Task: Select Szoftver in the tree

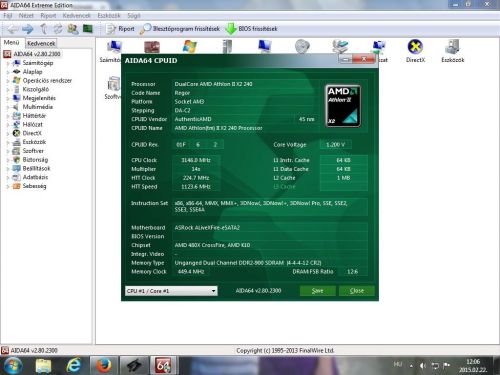Action: [33, 151]
